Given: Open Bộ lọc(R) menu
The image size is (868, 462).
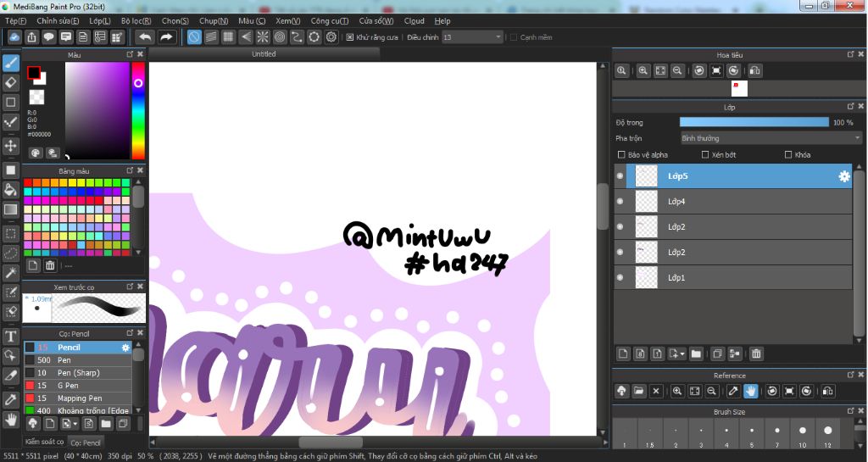Looking at the screenshot, I should coord(136,21).
